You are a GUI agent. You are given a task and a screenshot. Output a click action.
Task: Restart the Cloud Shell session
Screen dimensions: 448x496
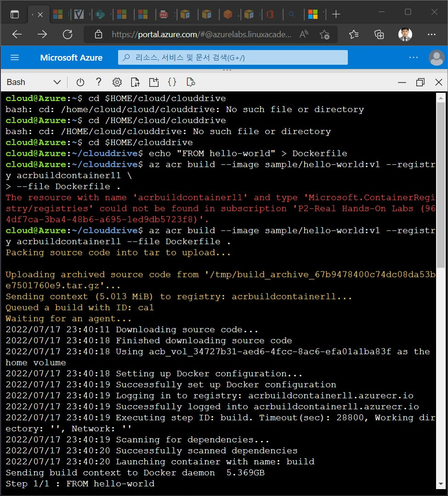coord(80,82)
